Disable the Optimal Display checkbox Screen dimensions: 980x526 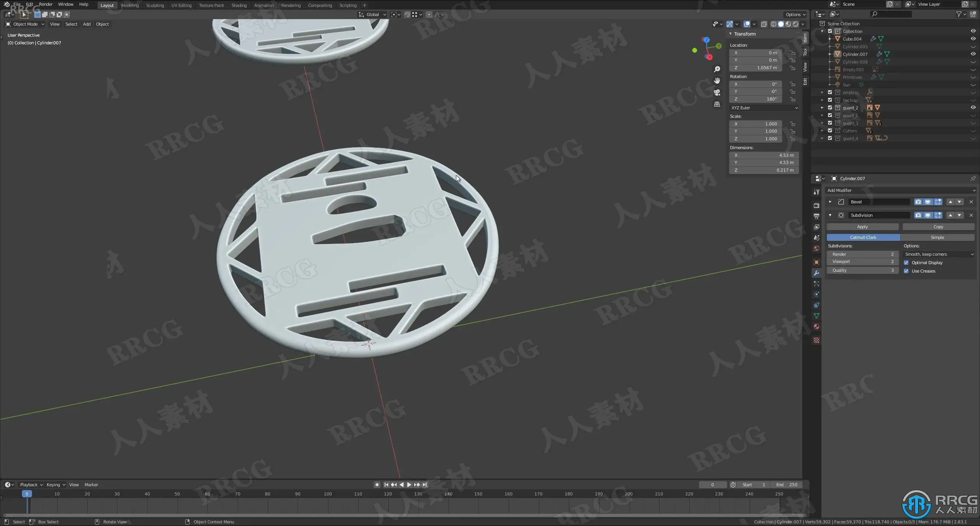906,263
